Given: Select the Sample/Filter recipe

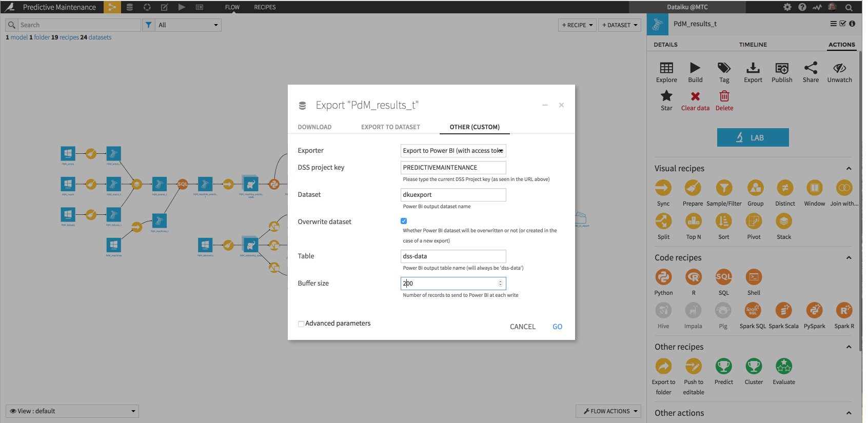Looking at the screenshot, I should [724, 188].
